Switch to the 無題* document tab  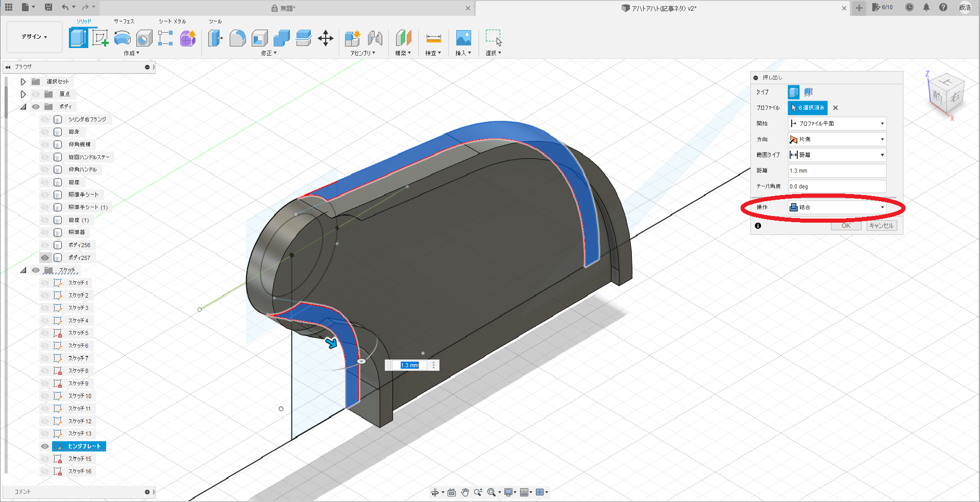pyautogui.click(x=286, y=8)
